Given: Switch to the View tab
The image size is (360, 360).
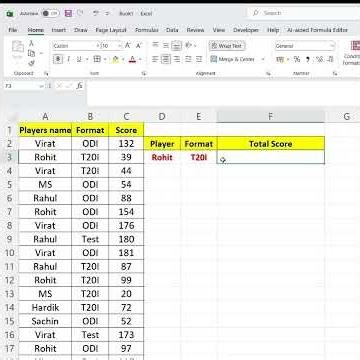Looking at the screenshot, I should (219, 30).
